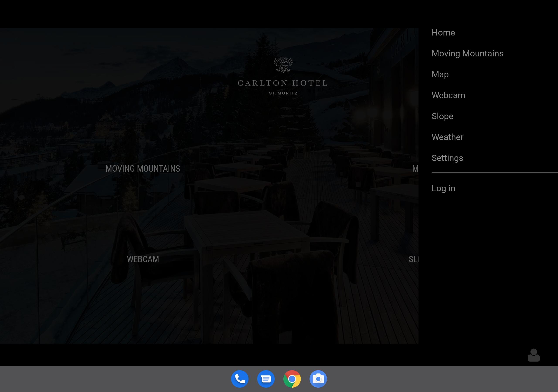Click the CARLTON HOTEL title text

point(283,83)
